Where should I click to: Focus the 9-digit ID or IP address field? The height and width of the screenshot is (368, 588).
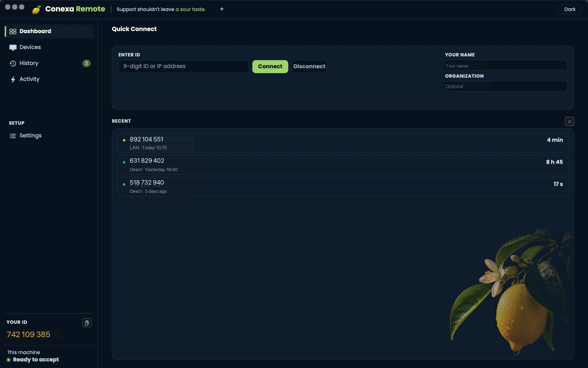[184, 67]
